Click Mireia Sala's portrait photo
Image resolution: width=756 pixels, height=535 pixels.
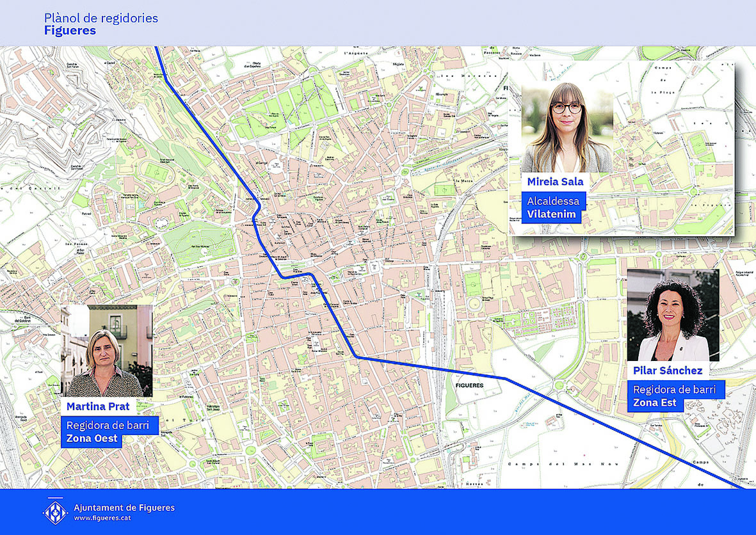[x=567, y=127]
